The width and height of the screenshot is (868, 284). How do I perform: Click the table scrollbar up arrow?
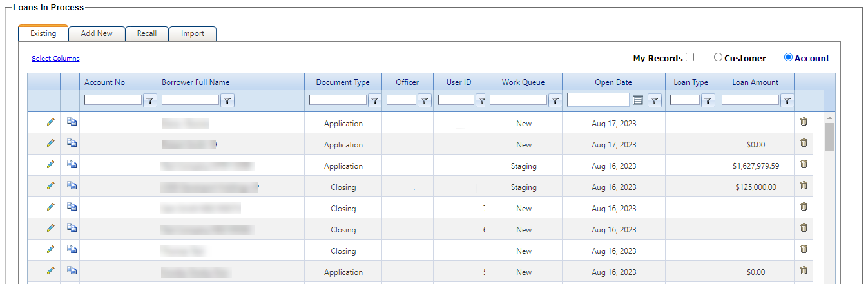tap(829, 118)
